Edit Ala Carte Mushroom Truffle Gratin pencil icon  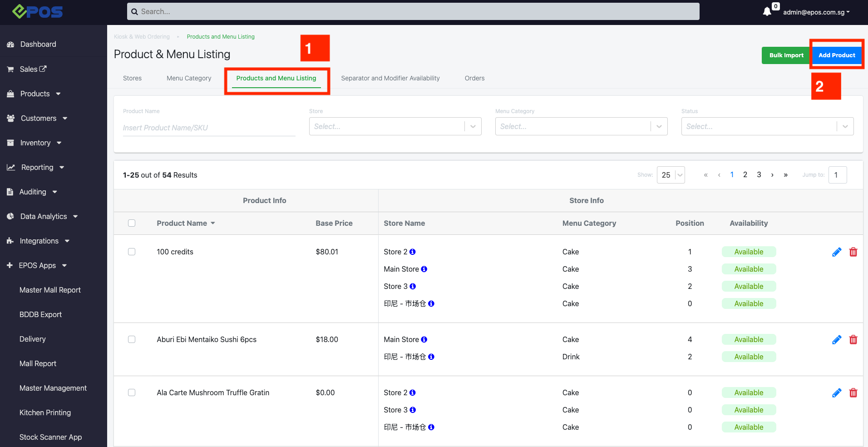tap(837, 393)
